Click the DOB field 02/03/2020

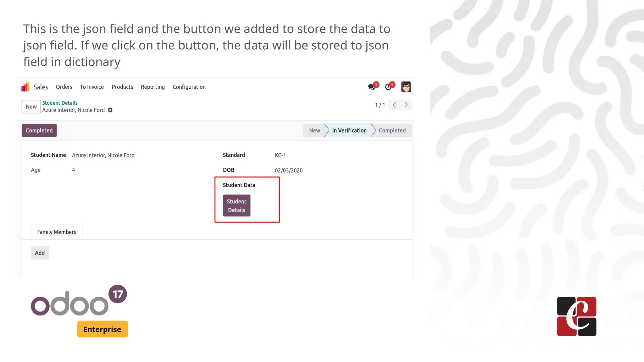tap(289, 170)
